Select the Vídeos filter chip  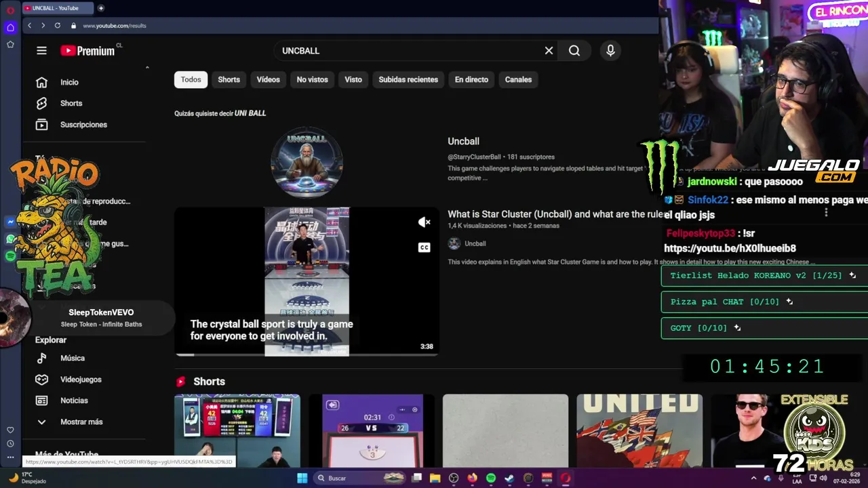coord(268,79)
